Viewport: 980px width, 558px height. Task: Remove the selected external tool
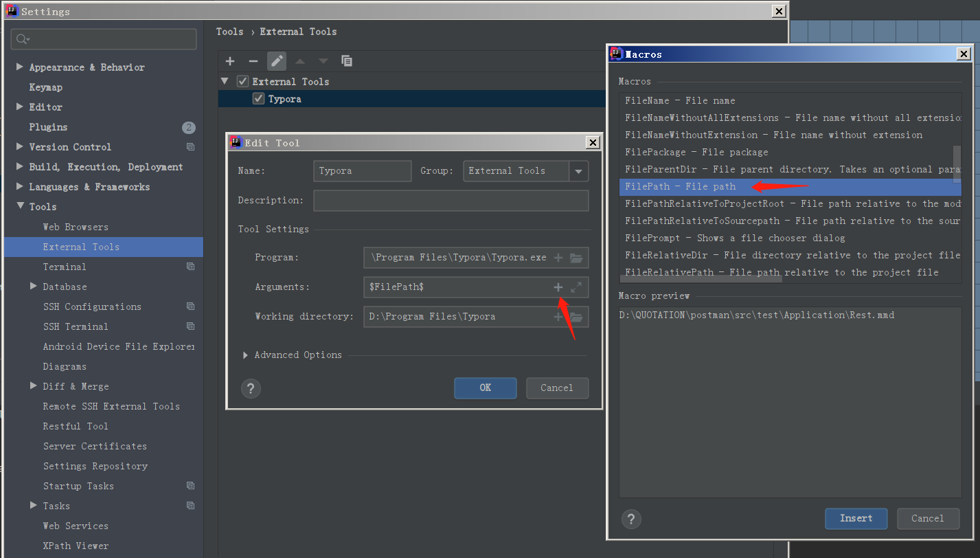253,61
